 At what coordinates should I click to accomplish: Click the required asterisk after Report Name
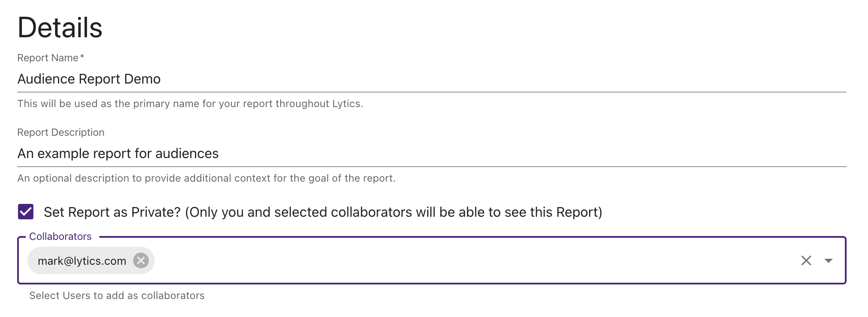(82, 57)
